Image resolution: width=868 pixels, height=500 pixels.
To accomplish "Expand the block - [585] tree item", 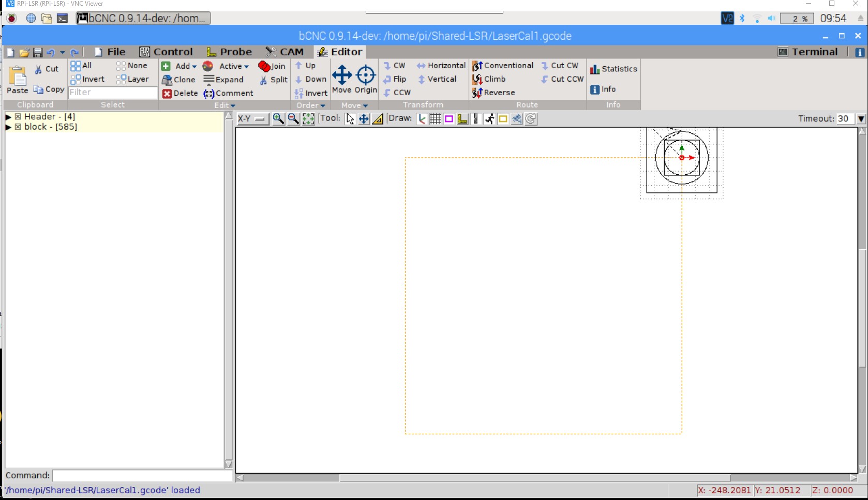I will click(8, 127).
